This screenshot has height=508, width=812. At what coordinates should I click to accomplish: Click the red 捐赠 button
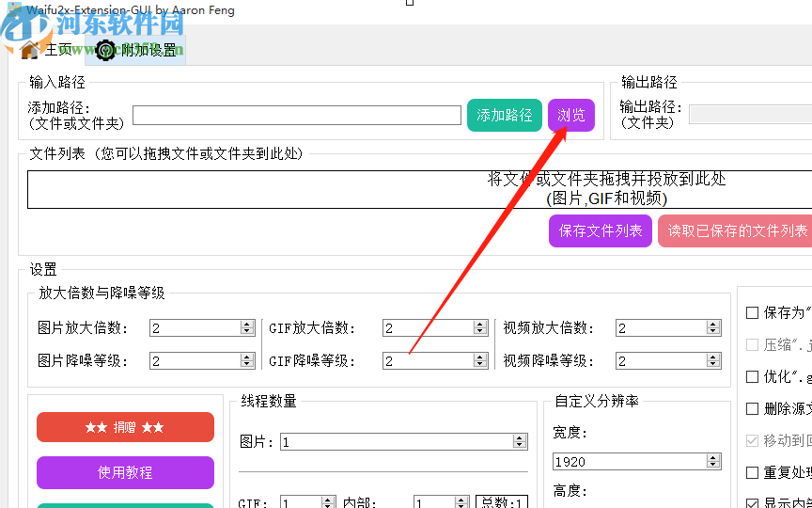(125, 427)
